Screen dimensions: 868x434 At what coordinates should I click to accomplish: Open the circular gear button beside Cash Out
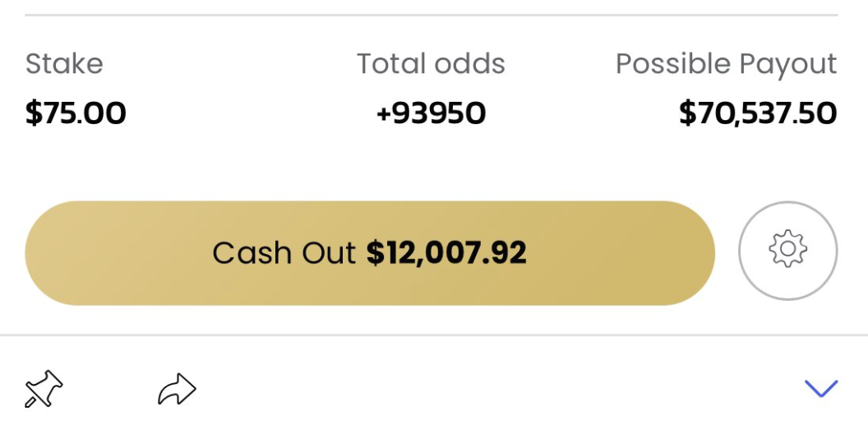[x=787, y=251]
